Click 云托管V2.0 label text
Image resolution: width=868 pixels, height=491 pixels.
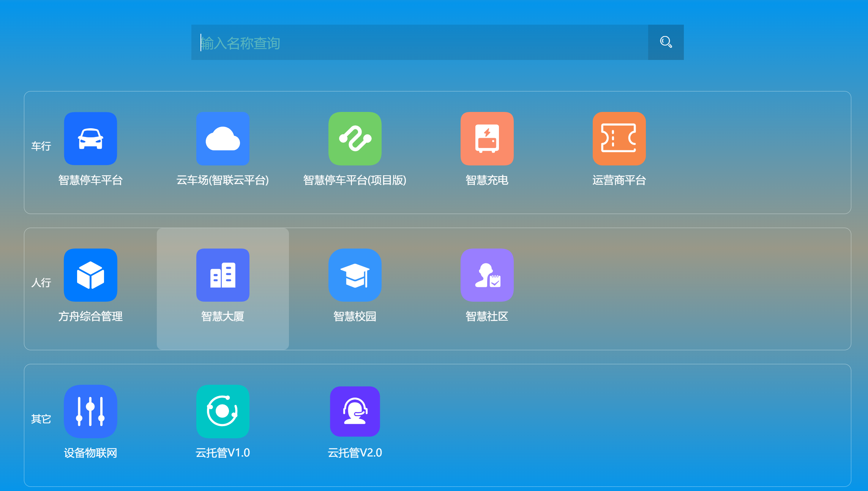tap(355, 453)
